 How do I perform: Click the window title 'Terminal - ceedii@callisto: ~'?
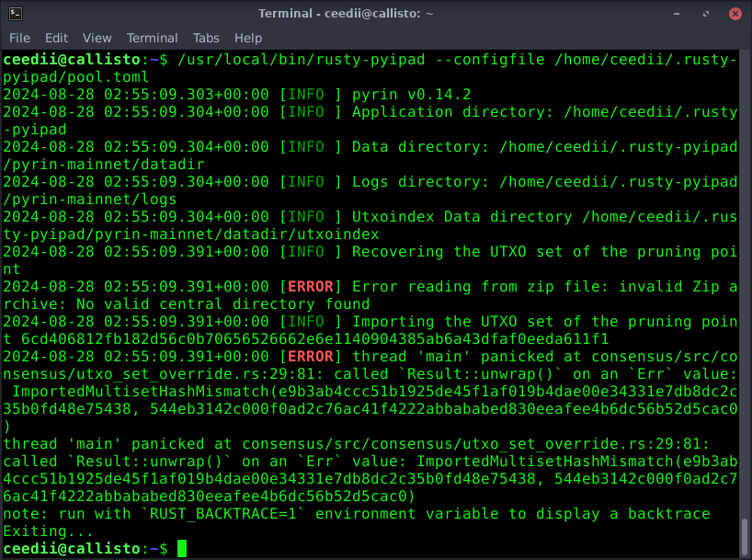coord(346,14)
